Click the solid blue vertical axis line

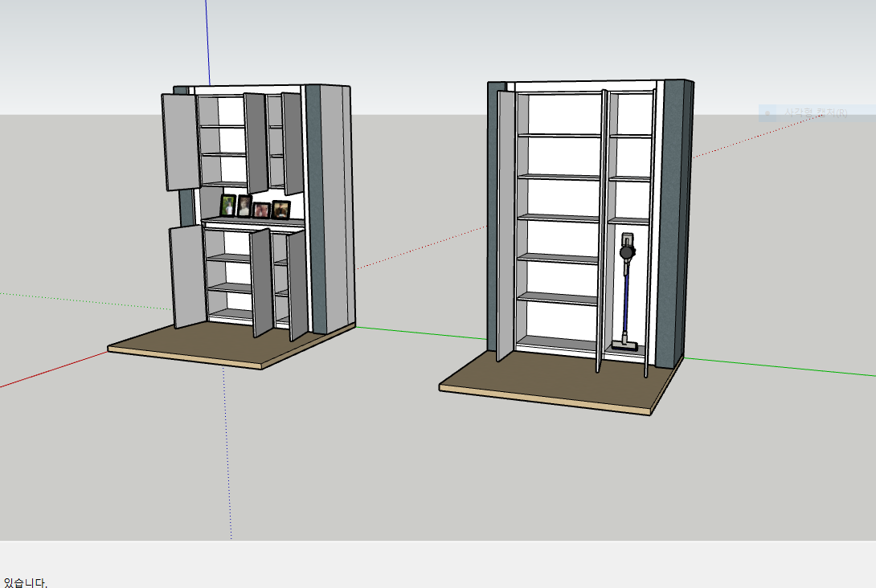point(207,42)
